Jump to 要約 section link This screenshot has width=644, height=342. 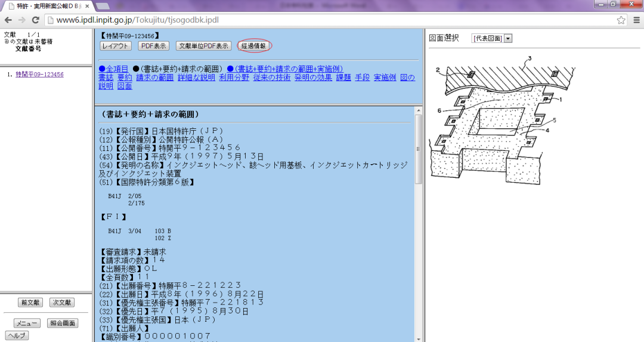pos(125,77)
